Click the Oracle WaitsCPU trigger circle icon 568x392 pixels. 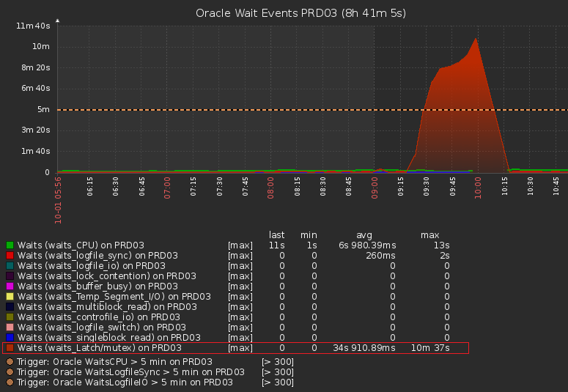(10, 361)
